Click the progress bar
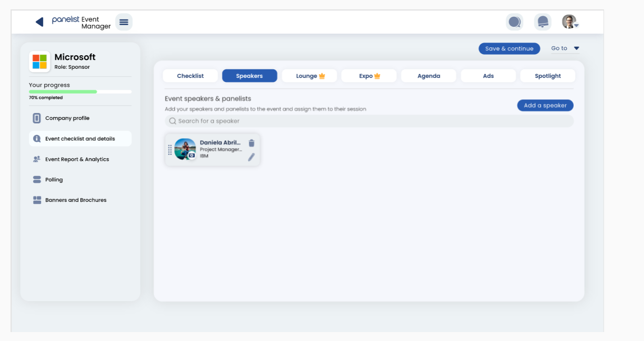 (x=80, y=91)
